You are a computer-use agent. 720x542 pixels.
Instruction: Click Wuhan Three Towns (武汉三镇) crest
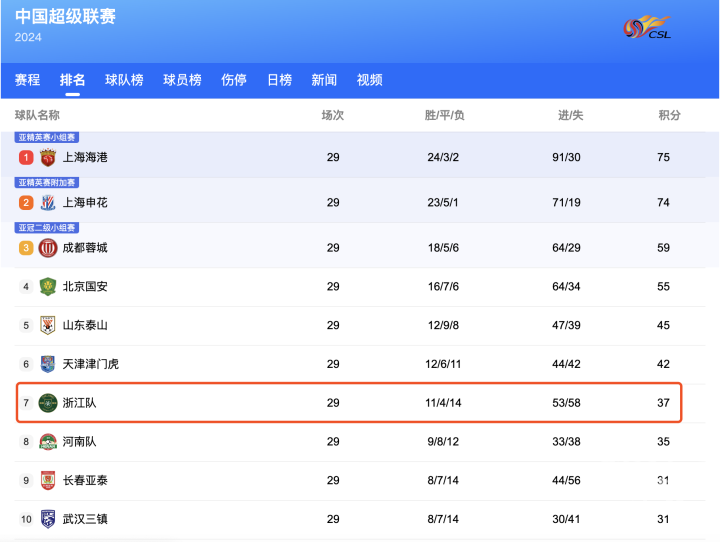(48, 519)
